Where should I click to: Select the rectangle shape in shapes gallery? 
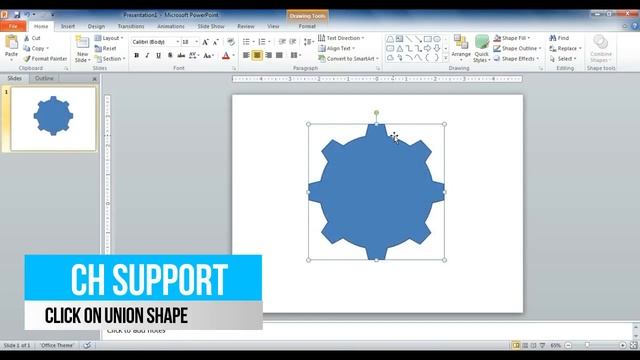pos(428,39)
